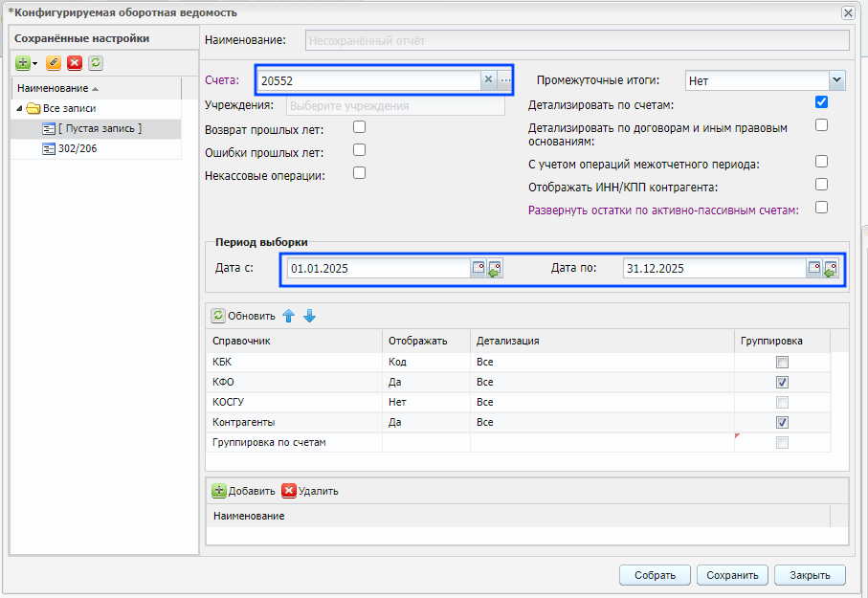This screenshot has width=868, height=598.
Task: Click the Сохранить button
Action: click(x=732, y=575)
